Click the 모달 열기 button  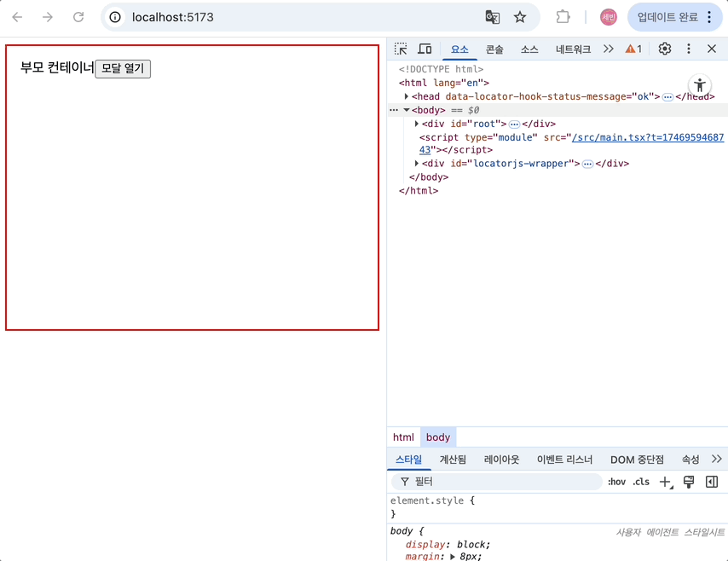pyautogui.click(x=123, y=69)
